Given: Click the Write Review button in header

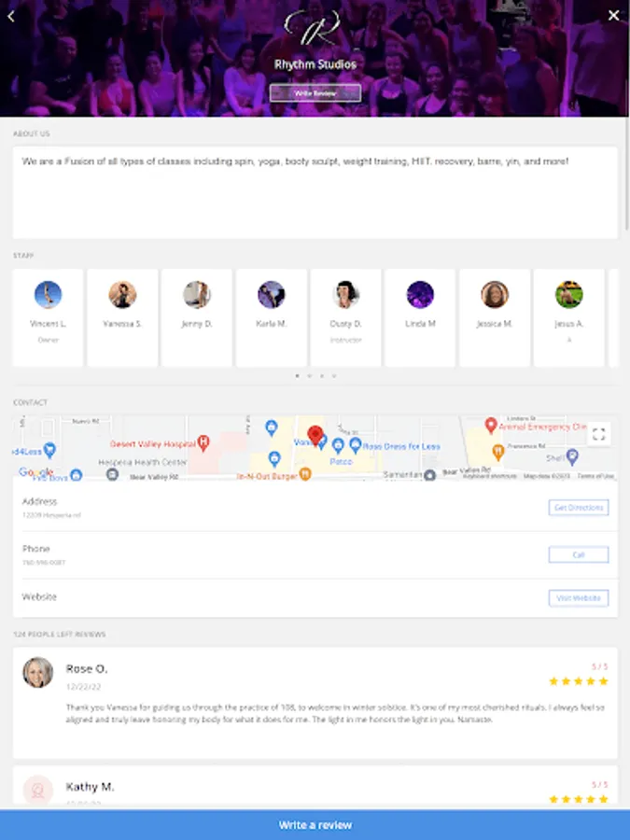Looking at the screenshot, I should tap(315, 93).
